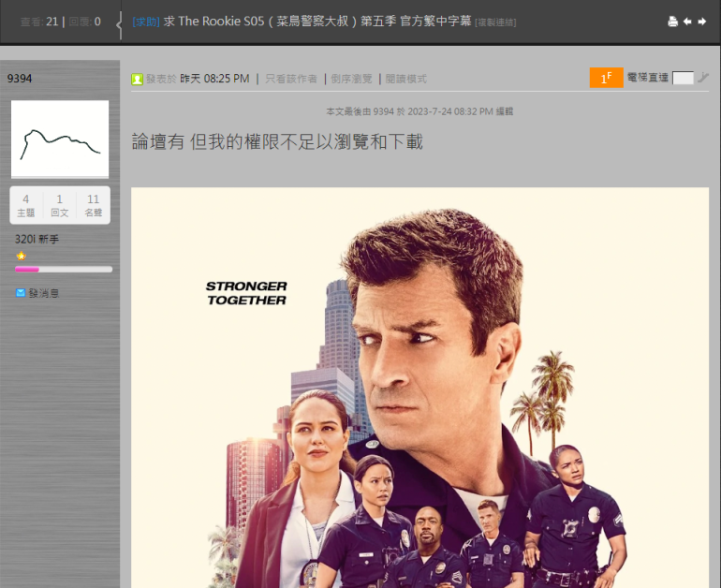Send a message via 發消息
The image size is (721, 588).
pos(44,293)
